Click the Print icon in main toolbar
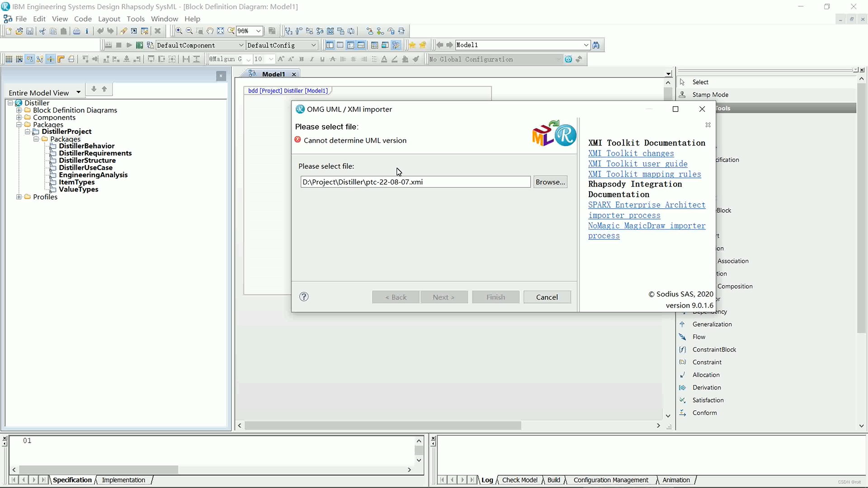Screen dimensions: 868x488 tap(76, 31)
